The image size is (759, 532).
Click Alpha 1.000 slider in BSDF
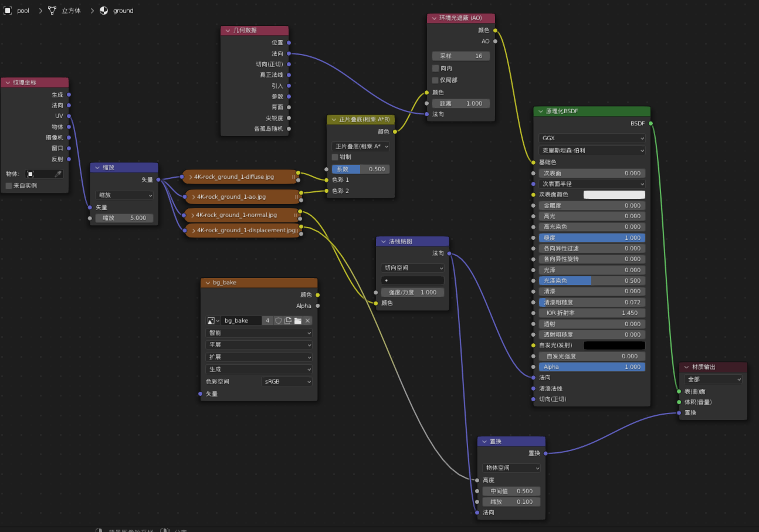[x=592, y=367]
